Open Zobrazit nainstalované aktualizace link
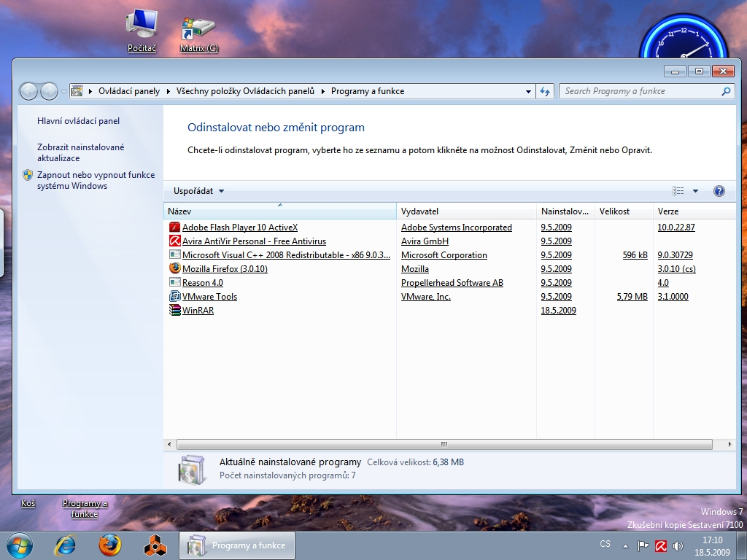747x560 pixels. pos(80,152)
